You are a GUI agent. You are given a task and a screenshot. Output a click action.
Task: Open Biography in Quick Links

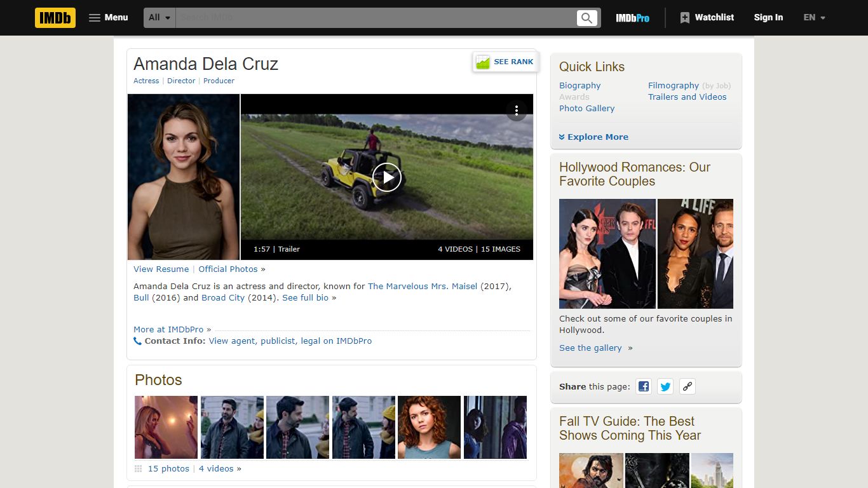[580, 86]
